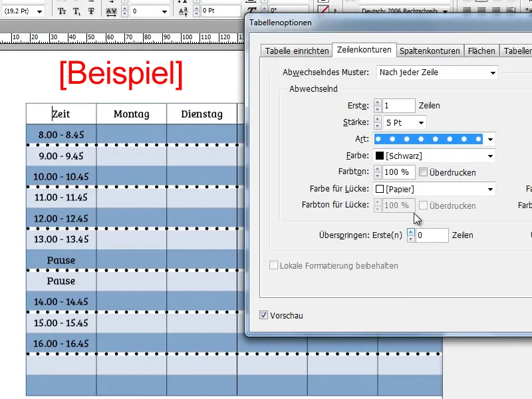Click the horizontal ruler
532x399 pixels.
tap(122, 38)
